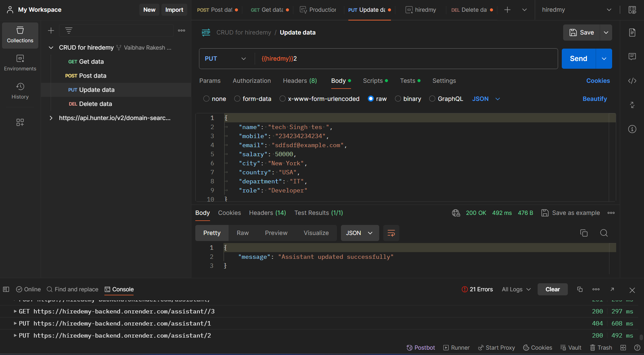Screen dimensions: 644x355
Task: Open the Cookies link beside Settings
Action: [598, 81]
